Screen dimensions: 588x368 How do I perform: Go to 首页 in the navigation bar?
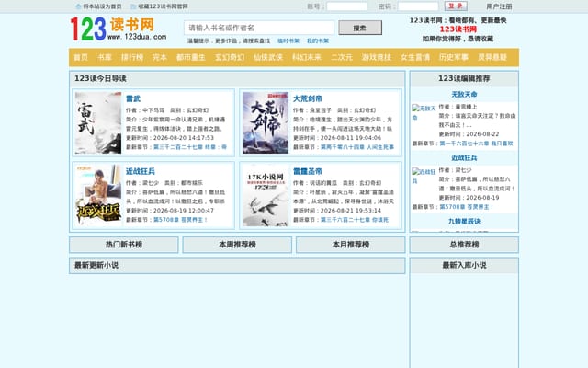pyautogui.click(x=81, y=57)
